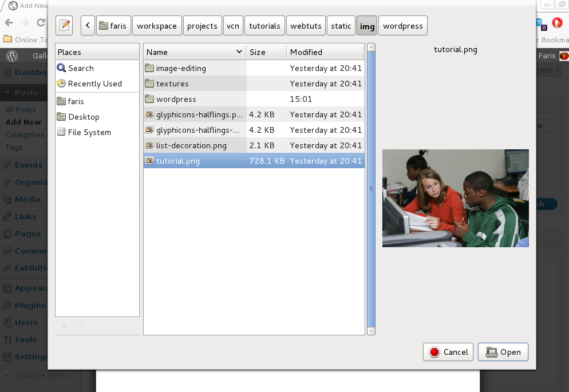Go to the wordpress path segment

tap(402, 26)
